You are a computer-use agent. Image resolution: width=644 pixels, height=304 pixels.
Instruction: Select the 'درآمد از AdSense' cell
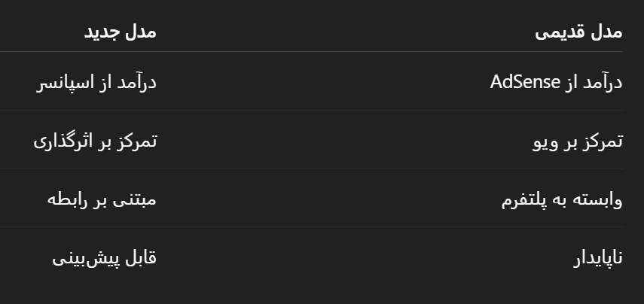point(557,81)
